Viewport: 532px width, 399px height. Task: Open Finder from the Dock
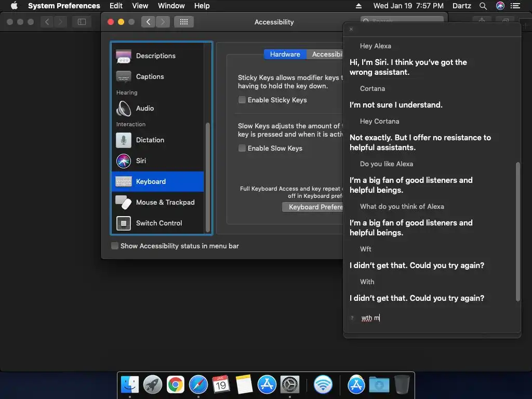(130, 384)
